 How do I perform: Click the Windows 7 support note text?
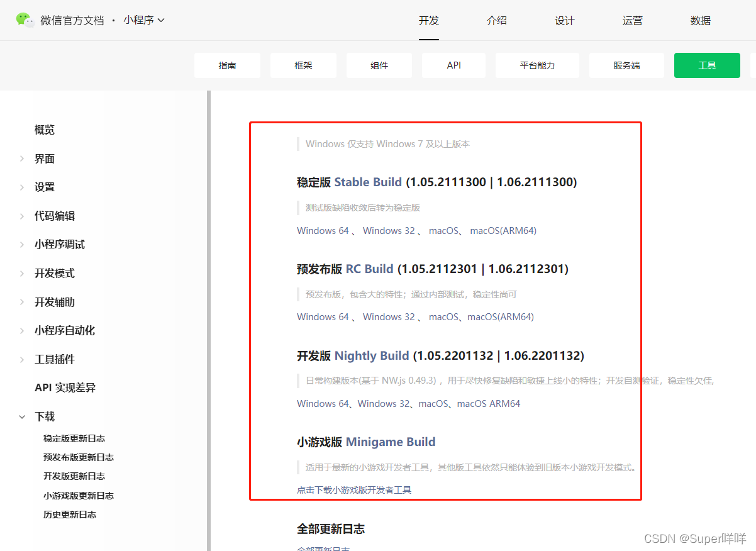tap(387, 144)
